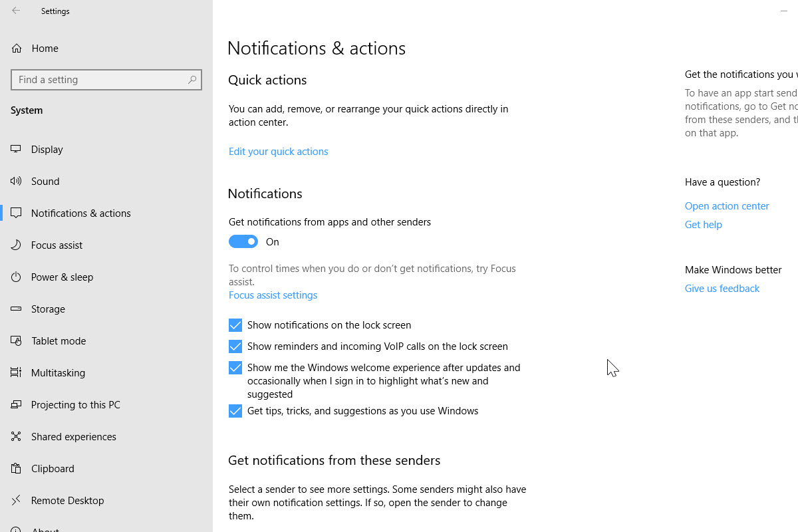Screen dimensions: 798x532
Task: Open Projecting to this PC label
Action: coord(76,404)
